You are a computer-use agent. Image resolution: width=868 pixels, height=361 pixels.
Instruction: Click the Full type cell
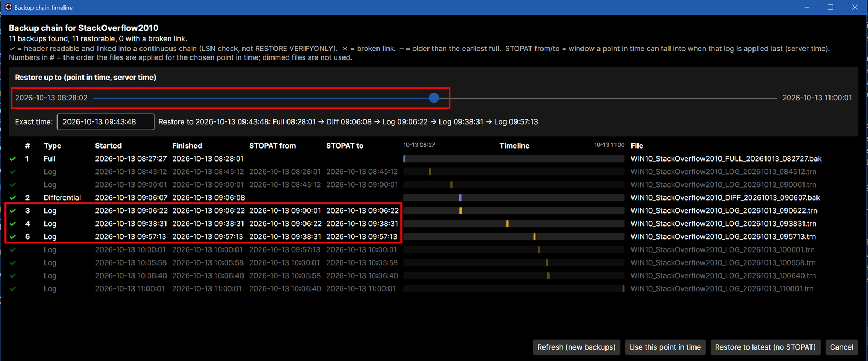coord(49,159)
